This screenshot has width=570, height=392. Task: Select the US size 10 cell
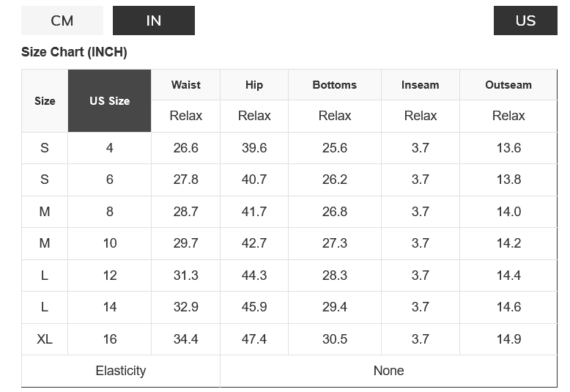[110, 243]
